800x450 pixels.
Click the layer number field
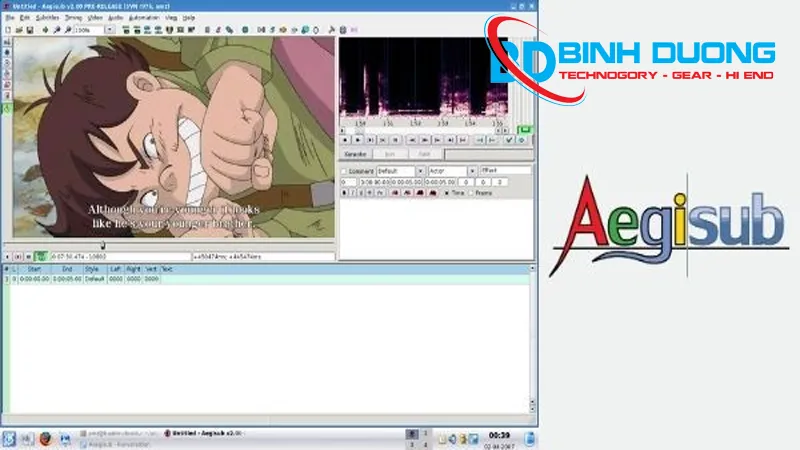[348, 182]
